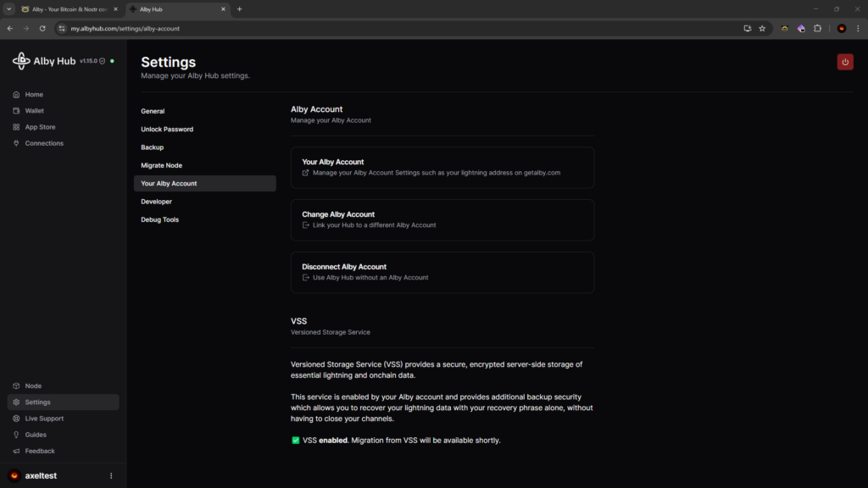Open the Node page from sidebar
Screen dimensions: 868x488
33,386
